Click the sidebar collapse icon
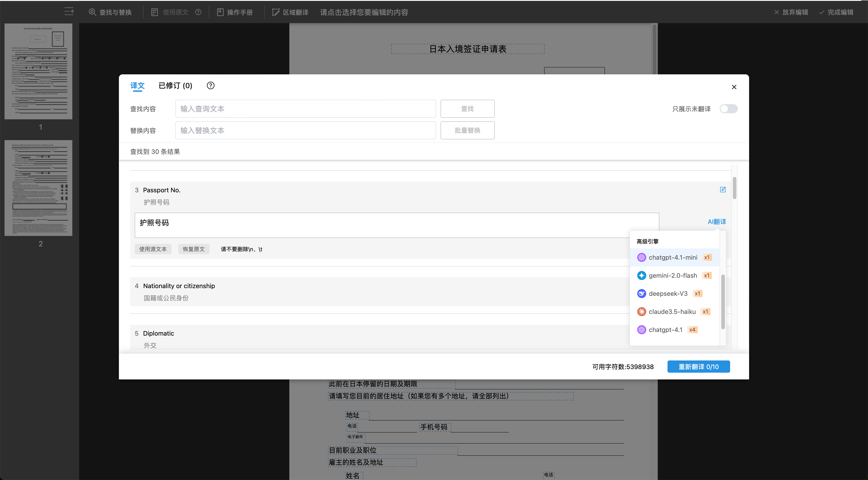 click(69, 12)
